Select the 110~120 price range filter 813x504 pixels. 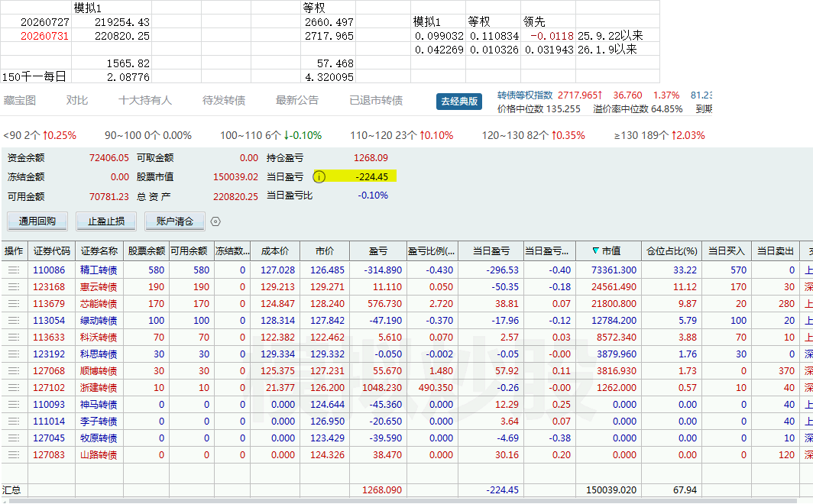[401, 135]
